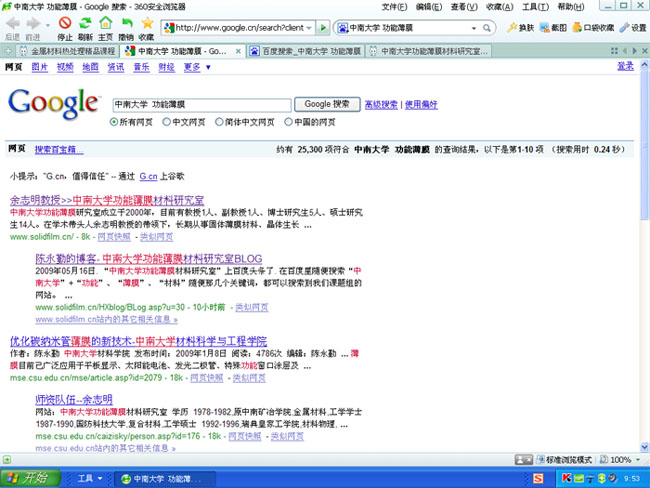Open result 陈永勤的博客 BLOG link
This screenshot has height=488, width=650.
149,259
